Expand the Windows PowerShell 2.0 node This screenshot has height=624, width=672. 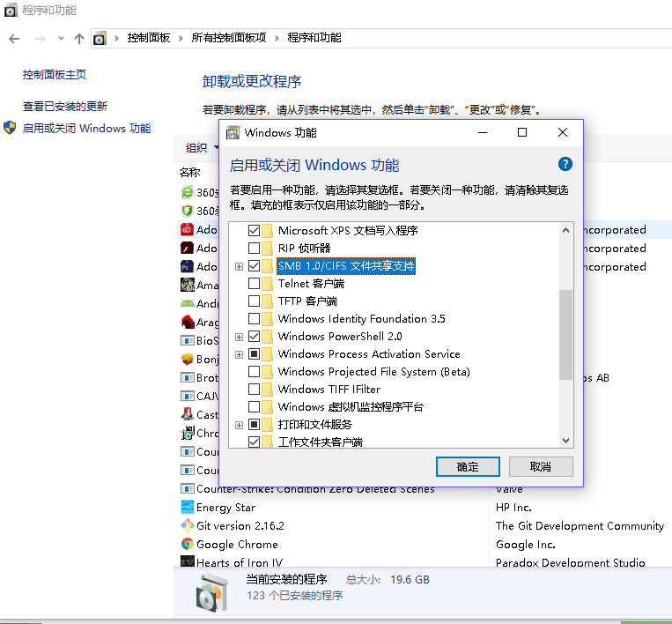tap(240, 337)
